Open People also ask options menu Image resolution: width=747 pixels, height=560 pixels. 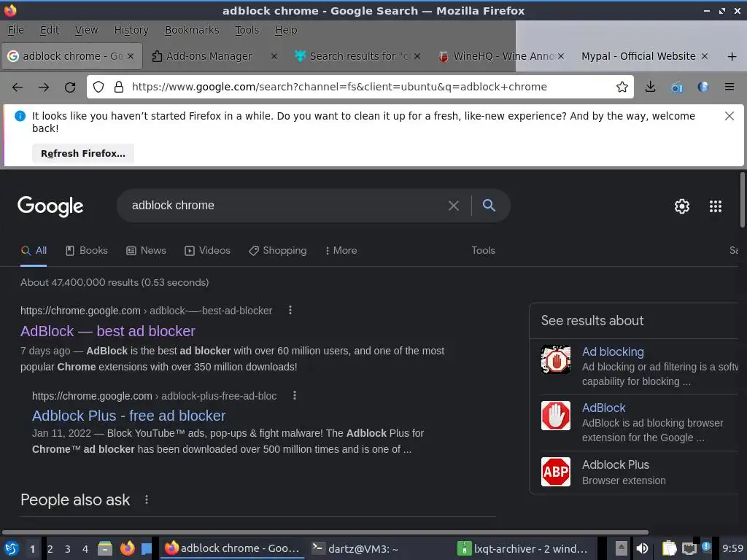[x=147, y=499]
